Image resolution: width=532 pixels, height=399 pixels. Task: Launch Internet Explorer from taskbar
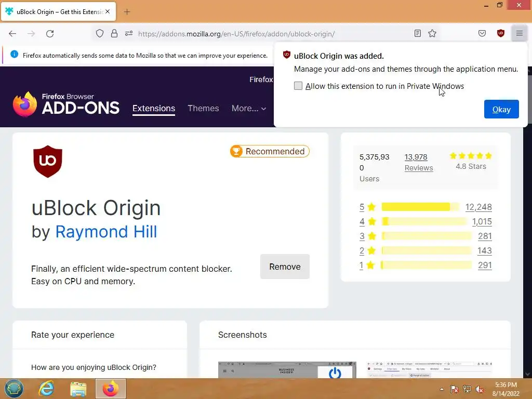(46, 389)
